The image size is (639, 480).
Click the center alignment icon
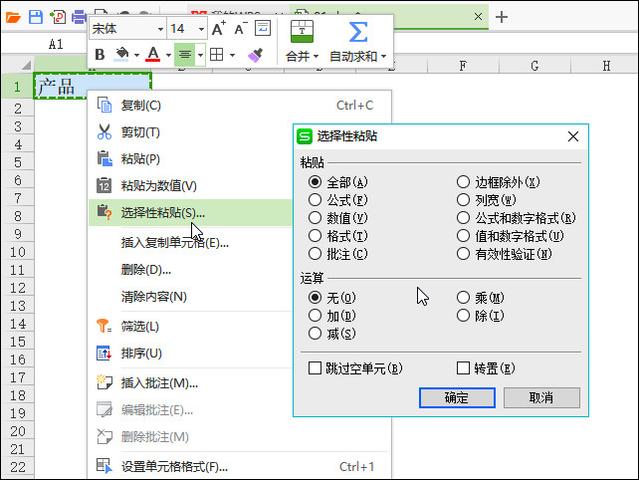pyautogui.click(x=185, y=54)
